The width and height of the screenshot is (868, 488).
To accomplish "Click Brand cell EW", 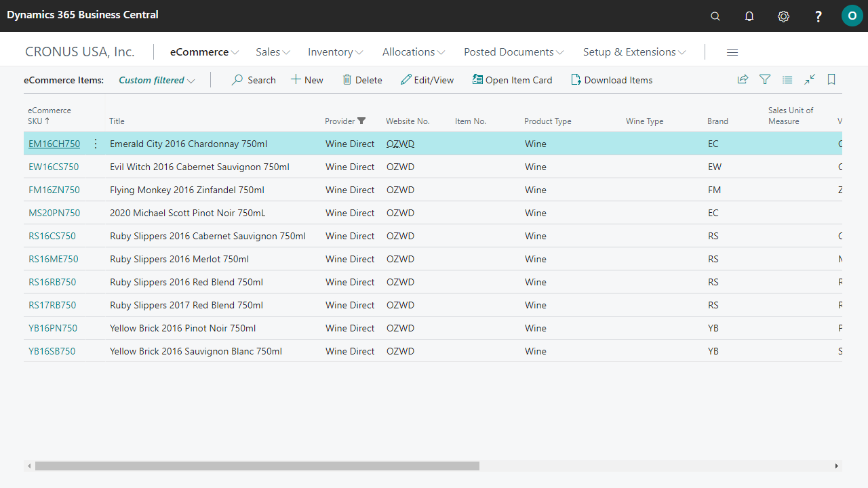I will click(715, 167).
